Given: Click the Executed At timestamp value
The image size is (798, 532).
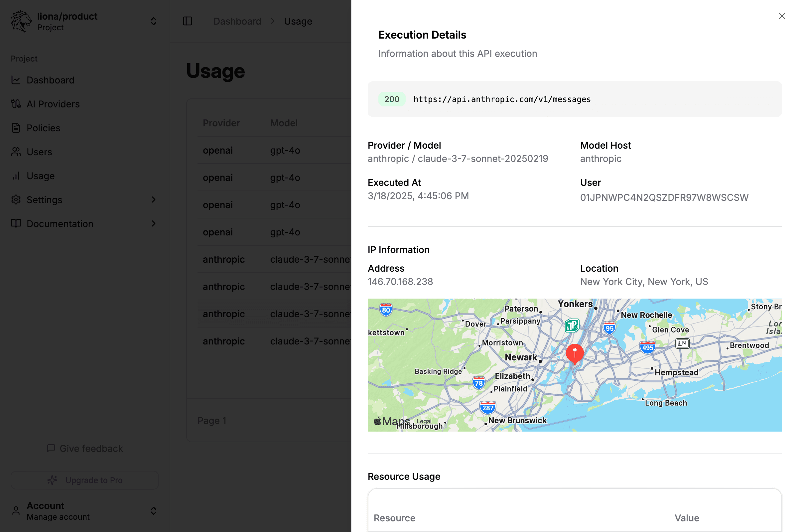Looking at the screenshot, I should click(418, 196).
